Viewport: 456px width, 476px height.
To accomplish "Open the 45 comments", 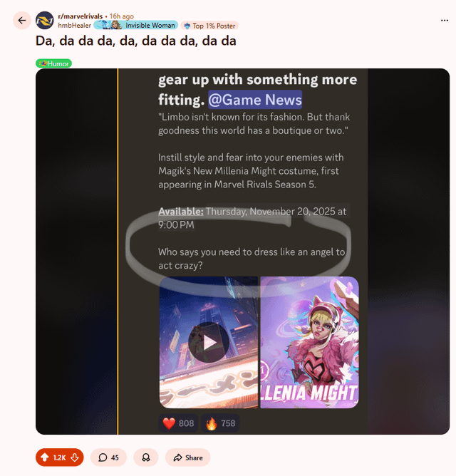I will (108, 457).
